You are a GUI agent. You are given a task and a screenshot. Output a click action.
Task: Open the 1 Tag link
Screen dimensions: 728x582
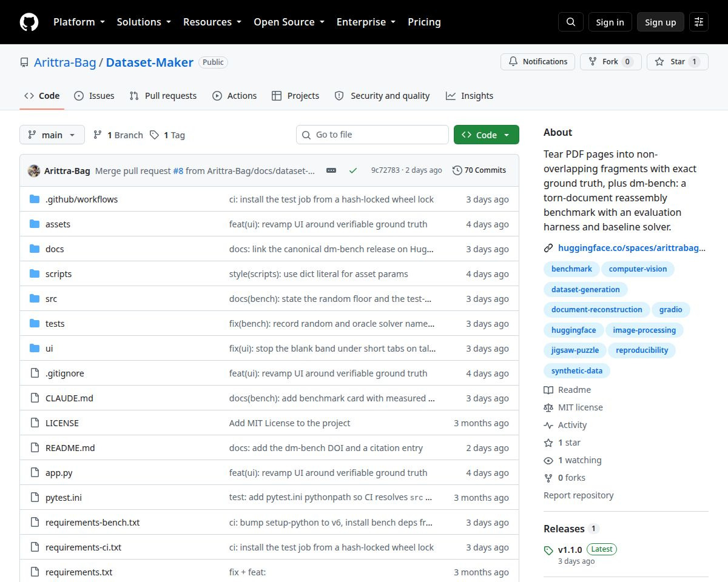pos(167,135)
